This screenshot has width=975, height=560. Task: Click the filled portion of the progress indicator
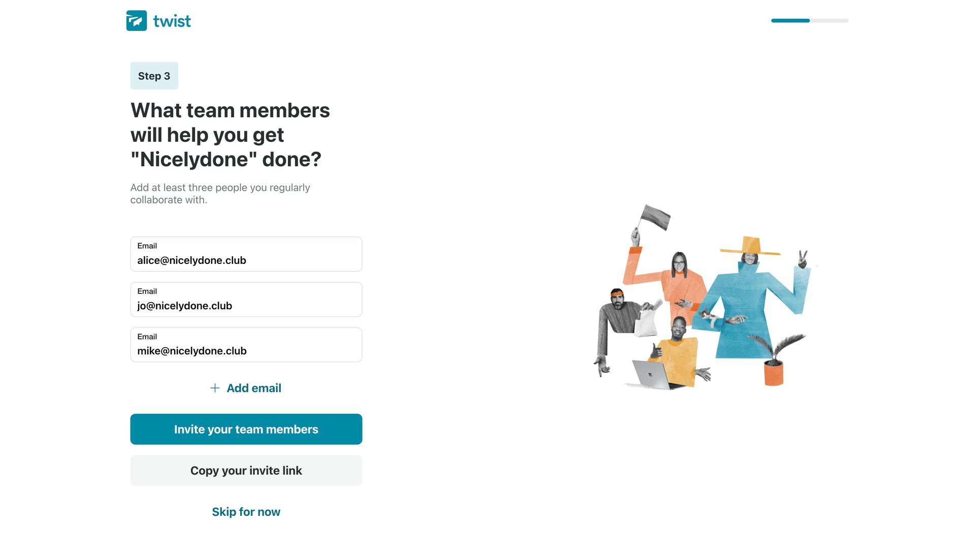pos(790,20)
